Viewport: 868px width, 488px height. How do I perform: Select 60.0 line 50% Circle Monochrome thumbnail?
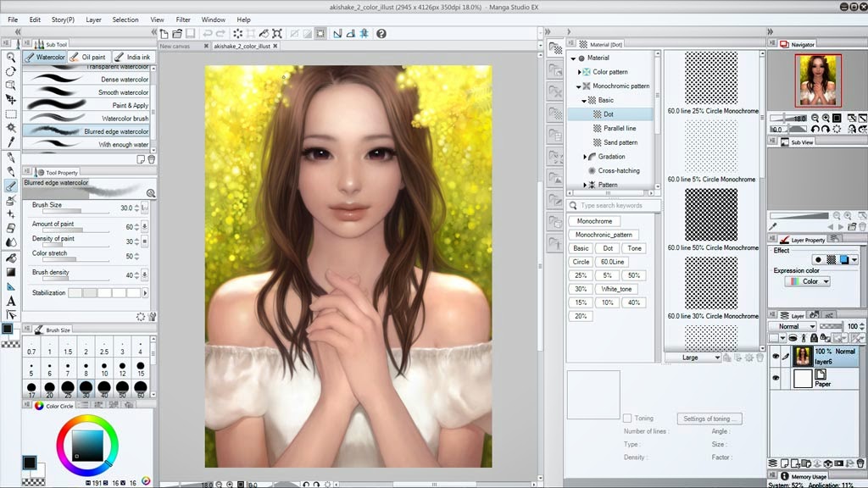click(x=711, y=214)
